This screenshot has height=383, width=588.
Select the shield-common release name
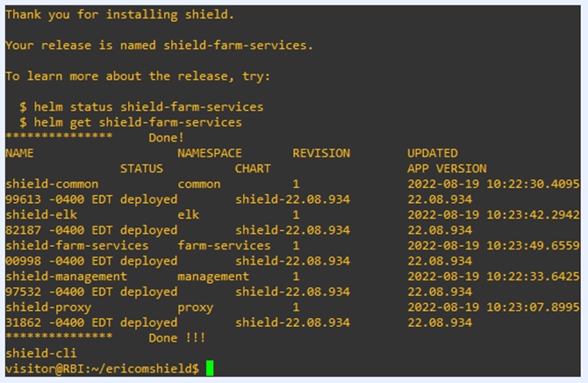(52, 184)
